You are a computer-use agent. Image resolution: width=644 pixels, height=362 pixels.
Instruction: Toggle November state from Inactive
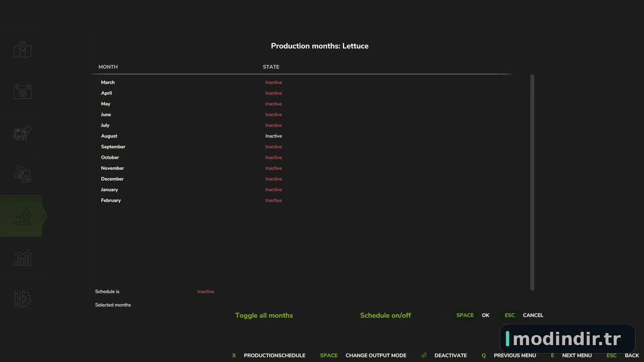tap(274, 168)
